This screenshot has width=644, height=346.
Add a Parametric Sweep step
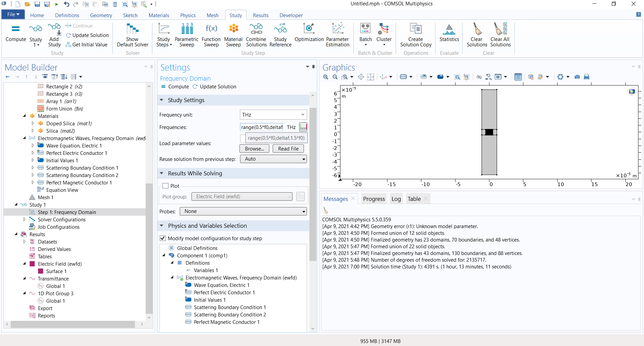click(187, 35)
